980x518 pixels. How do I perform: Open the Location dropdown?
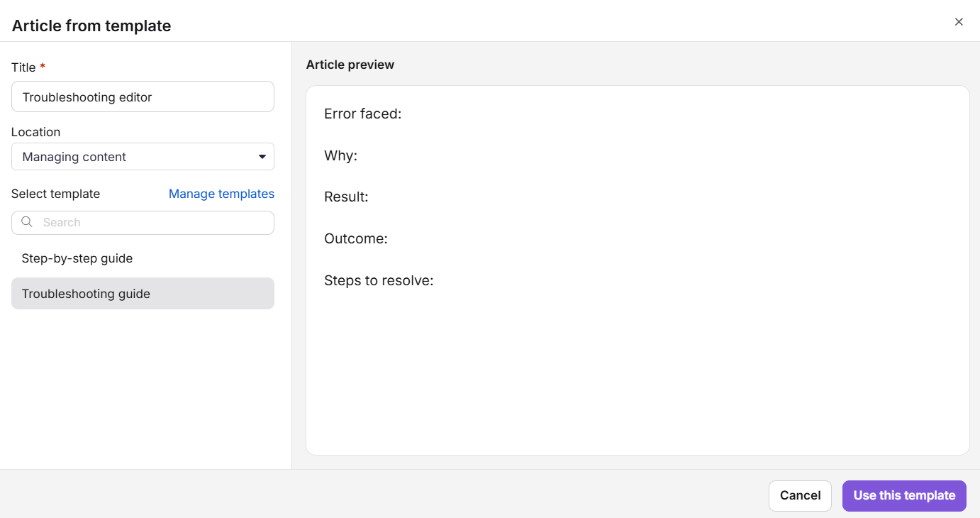coord(143,157)
